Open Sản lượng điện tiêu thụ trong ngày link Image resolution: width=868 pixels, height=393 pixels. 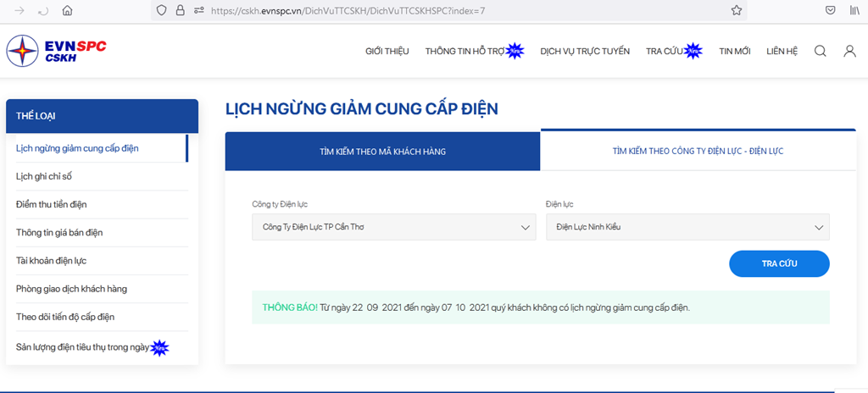click(83, 347)
